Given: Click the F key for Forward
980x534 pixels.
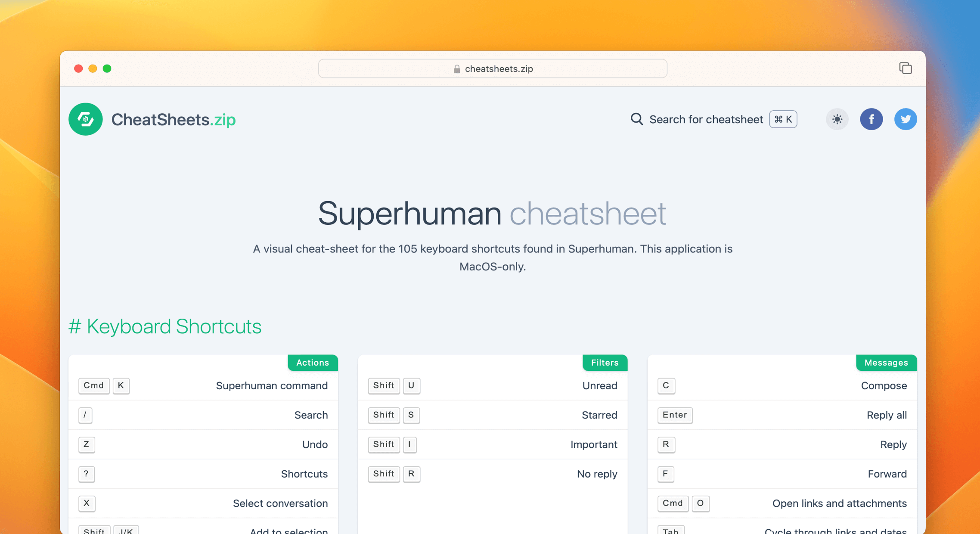Looking at the screenshot, I should tap(666, 474).
